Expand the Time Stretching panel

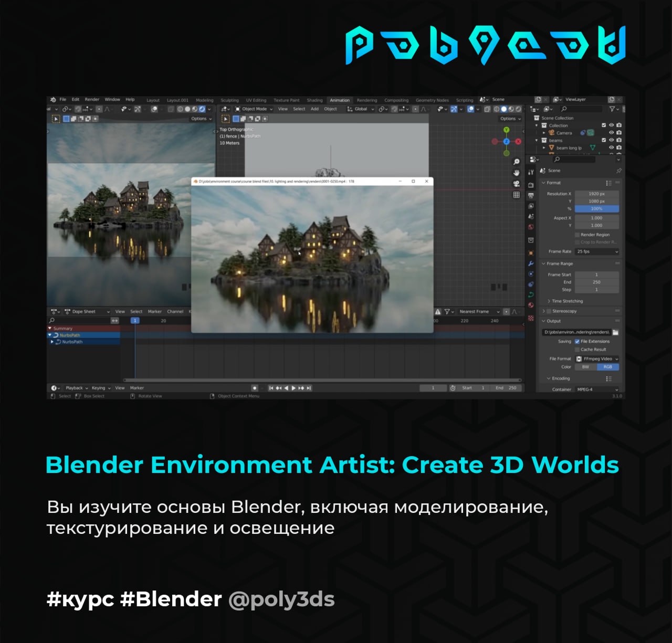pyautogui.click(x=567, y=301)
